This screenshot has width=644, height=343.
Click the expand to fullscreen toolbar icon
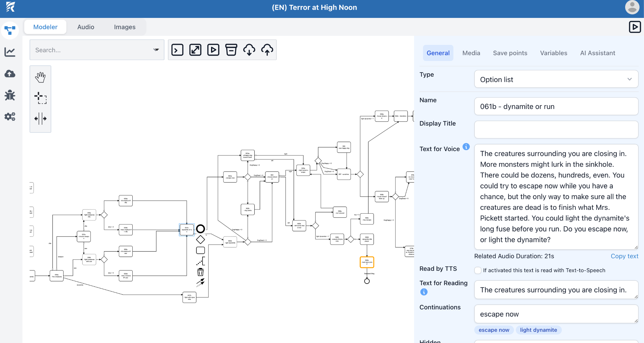tap(195, 50)
